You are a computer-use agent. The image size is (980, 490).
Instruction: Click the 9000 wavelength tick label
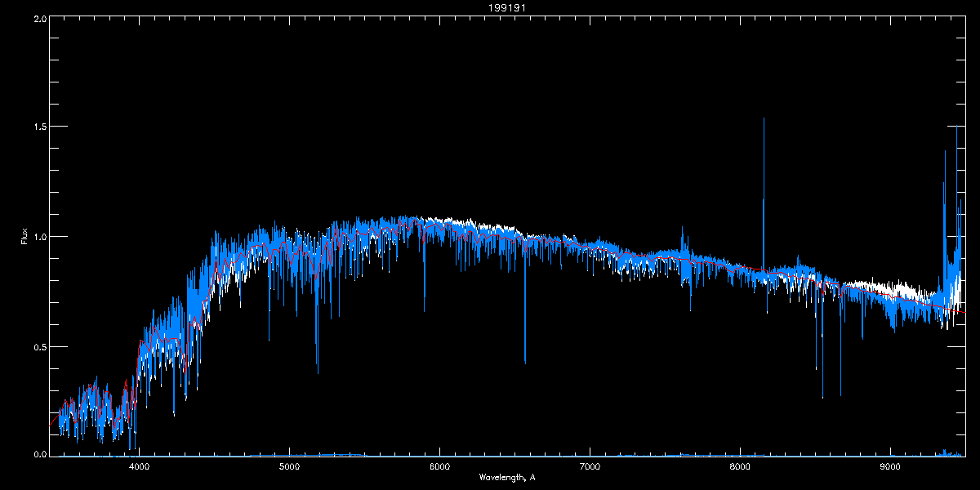pyautogui.click(x=890, y=466)
